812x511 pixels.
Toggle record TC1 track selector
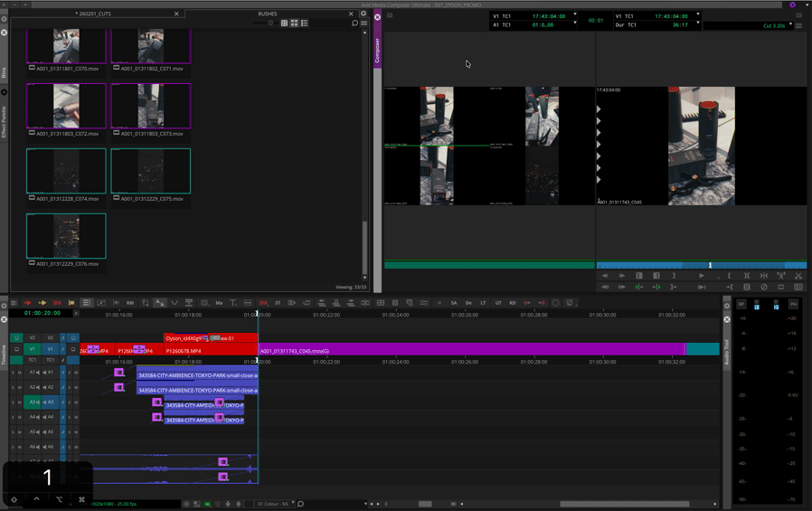[x=51, y=360]
